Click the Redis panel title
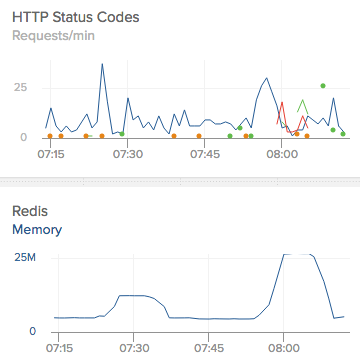This screenshot has height=362, width=360. [30, 211]
